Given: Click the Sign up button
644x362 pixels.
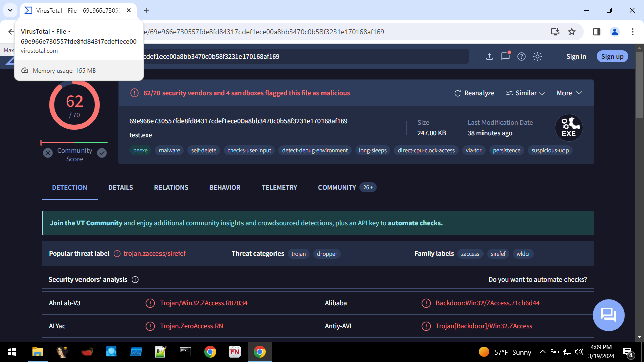Looking at the screenshot, I should [612, 56].
